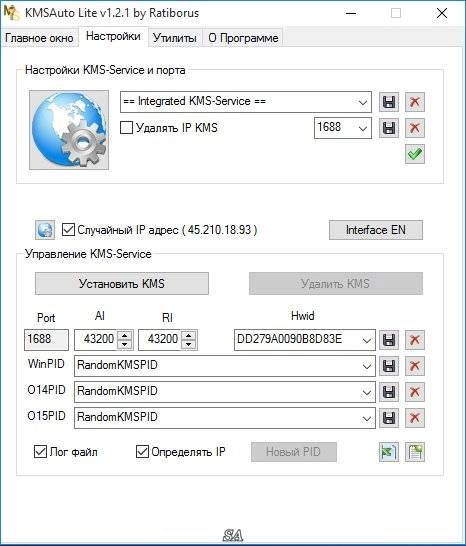Open the 1688 port dropdown

pos(363,128)
